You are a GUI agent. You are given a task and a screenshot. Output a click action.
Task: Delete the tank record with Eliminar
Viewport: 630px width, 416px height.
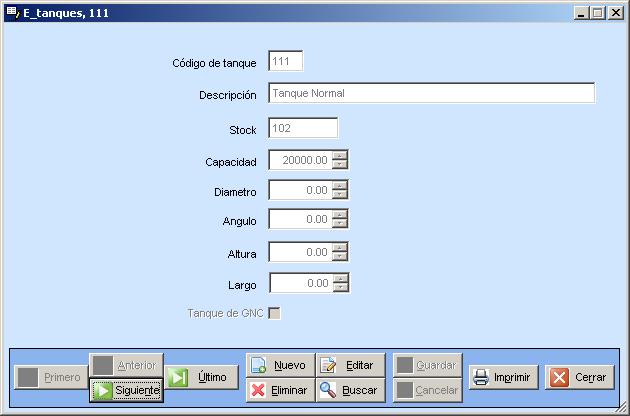point(280,390)
